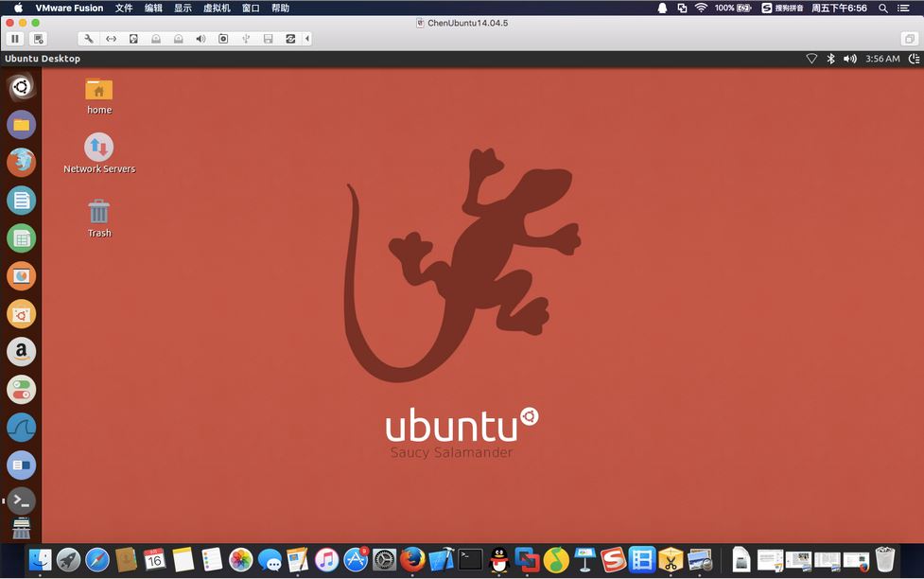Open the home folder on desktop
The image size is (924, 579).
pos(98,91)
